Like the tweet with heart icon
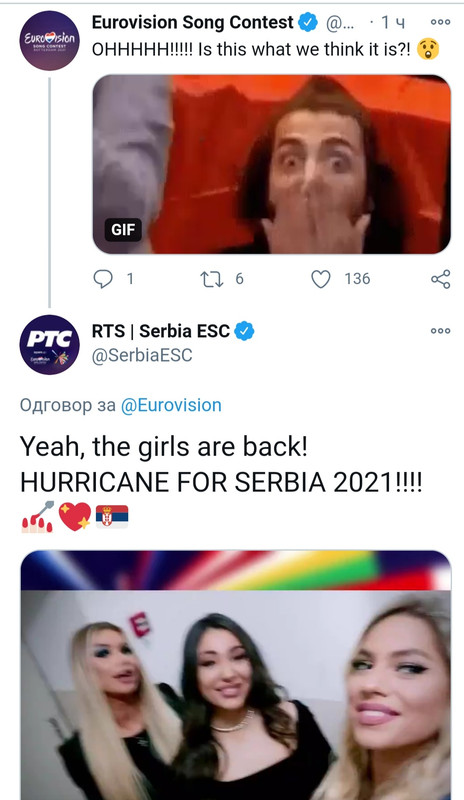The width and height of the screenshot is (464, 800). (321, 279)
